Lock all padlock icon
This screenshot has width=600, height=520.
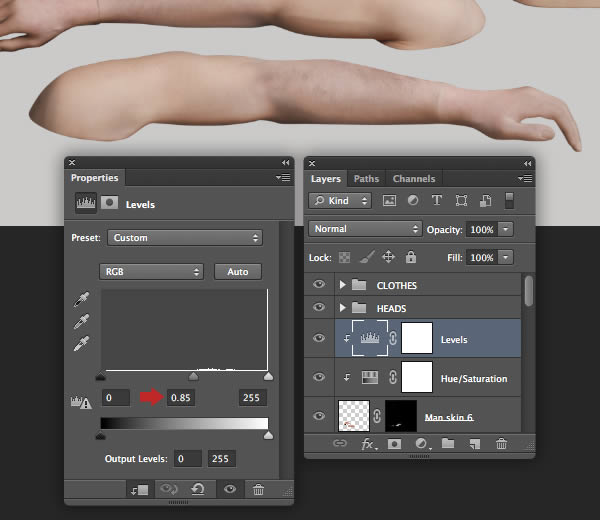click(x=411, y=257)
